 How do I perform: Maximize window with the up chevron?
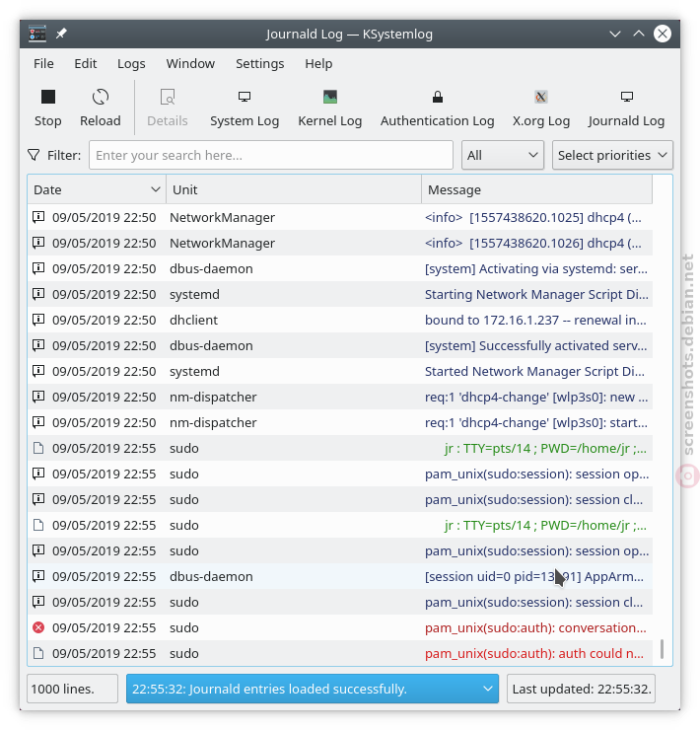(x=639, y=34)
